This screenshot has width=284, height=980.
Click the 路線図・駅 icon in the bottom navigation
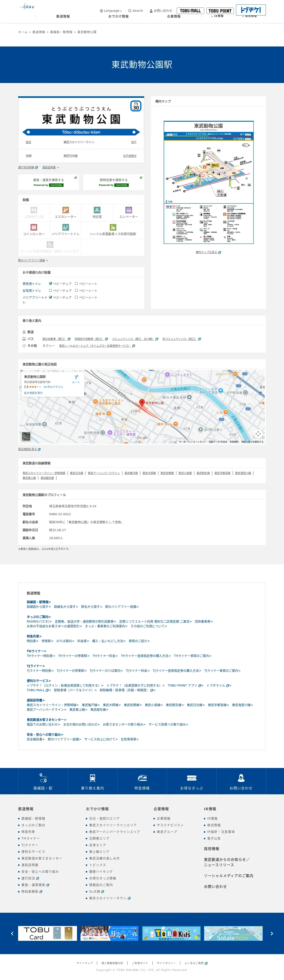(x=43, y=778)
